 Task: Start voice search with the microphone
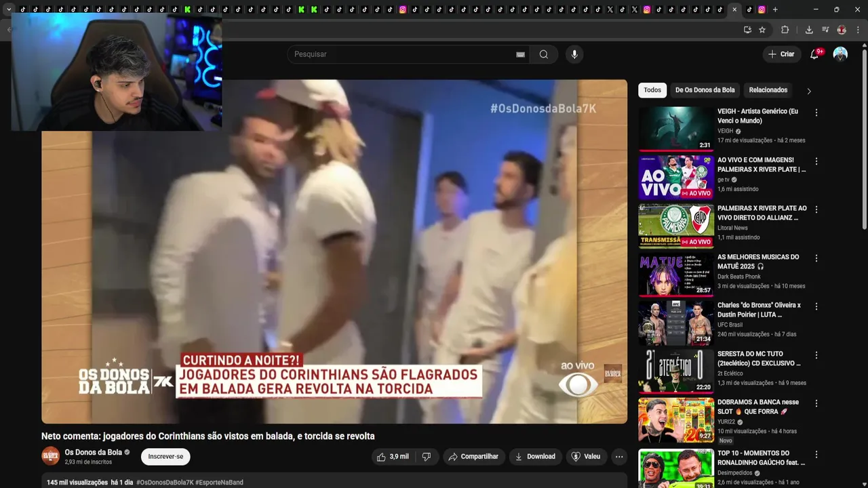coord(574,54)
